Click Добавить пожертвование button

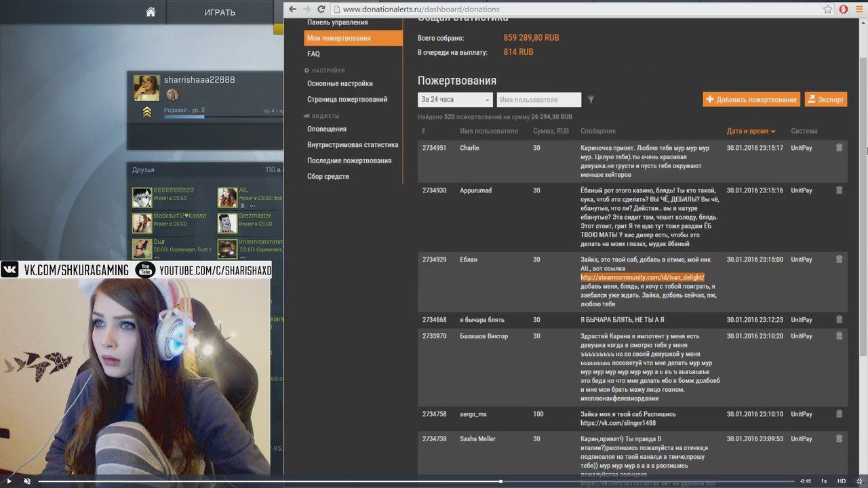[x=751, y=100]
